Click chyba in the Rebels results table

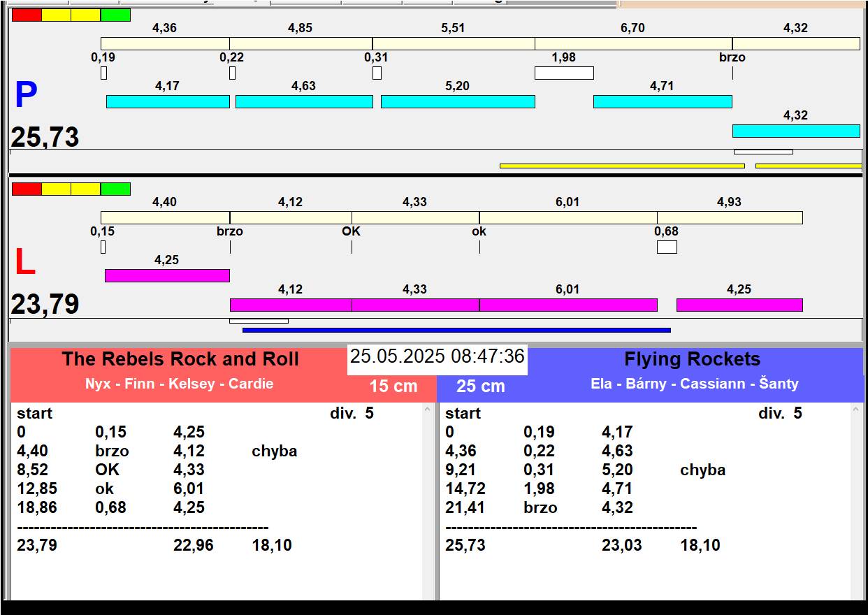click(x=275, y=451)
